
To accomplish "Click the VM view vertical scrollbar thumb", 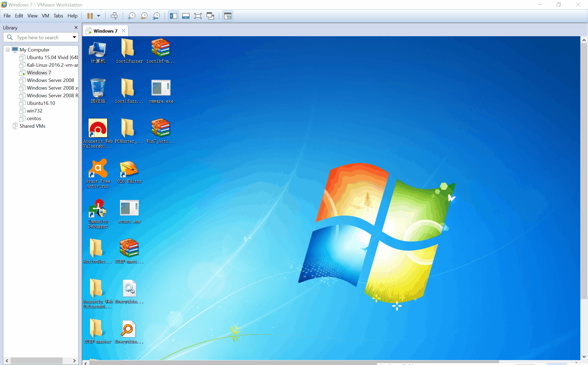I will tap(584, 171).
